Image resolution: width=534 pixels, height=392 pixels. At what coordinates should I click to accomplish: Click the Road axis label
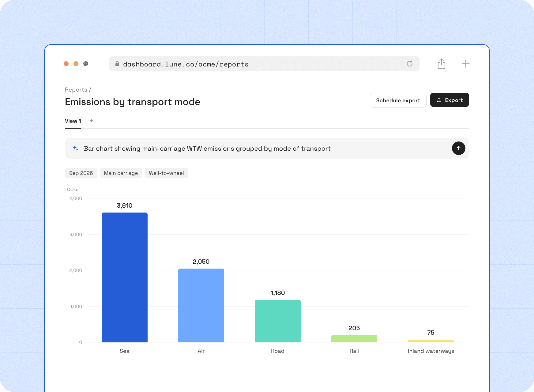click(x=278, y=351)
